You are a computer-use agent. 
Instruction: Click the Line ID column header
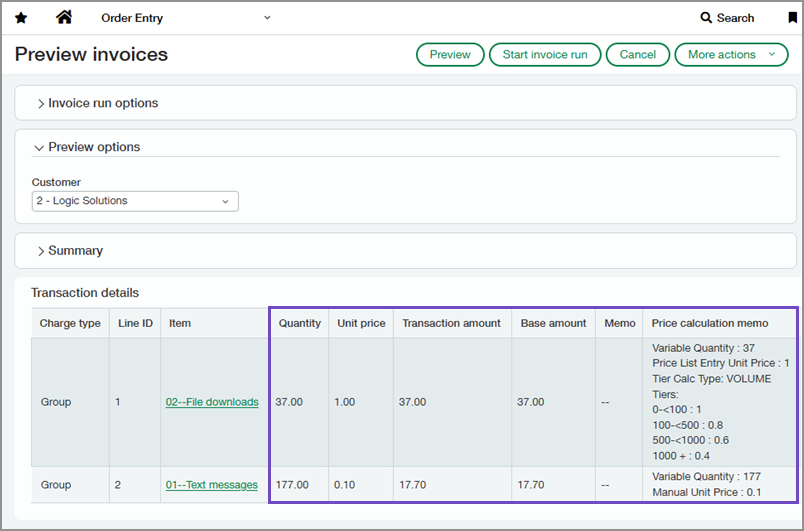[135, 323]
